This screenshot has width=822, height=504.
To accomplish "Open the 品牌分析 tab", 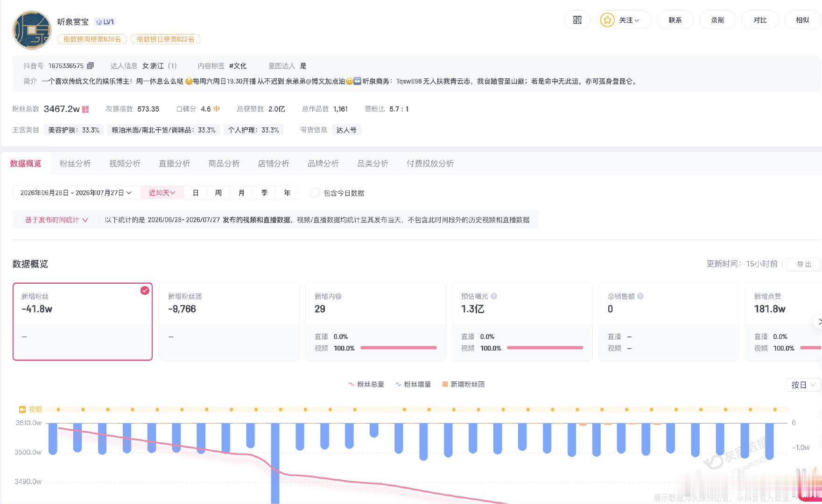I will point(323,163).
